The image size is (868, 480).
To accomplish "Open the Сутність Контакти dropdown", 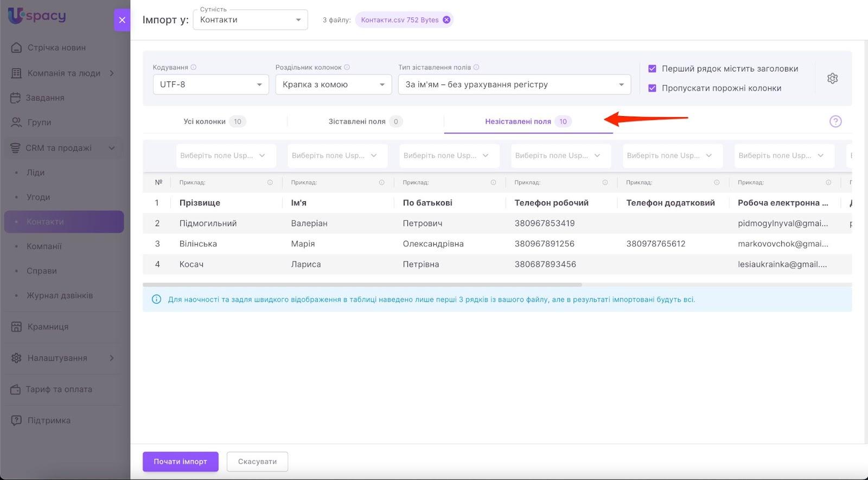I will pos(250,20).
